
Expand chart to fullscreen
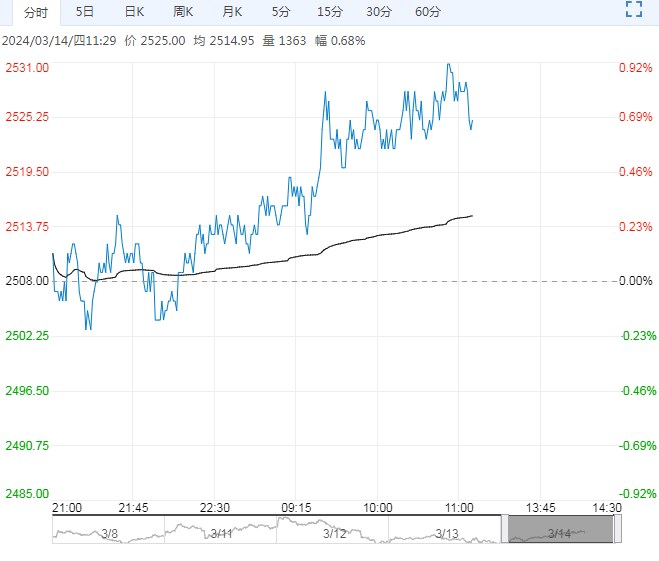[633, 11]
